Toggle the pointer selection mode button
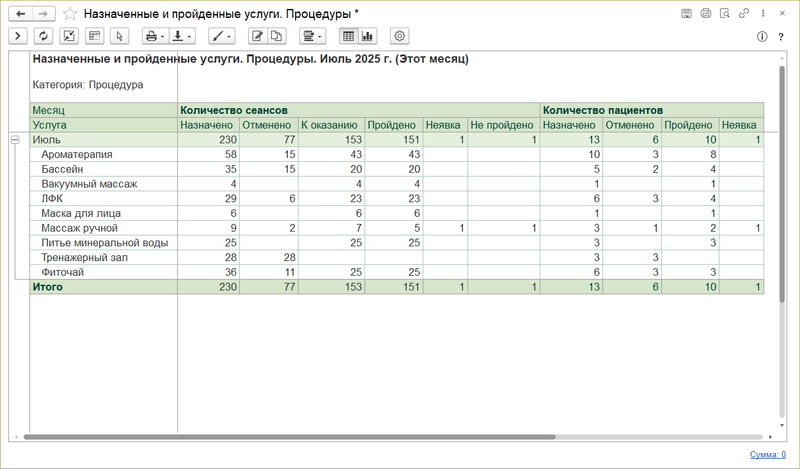Image resolution: width=800 pixels, height=469 pixels. point(119,36)
